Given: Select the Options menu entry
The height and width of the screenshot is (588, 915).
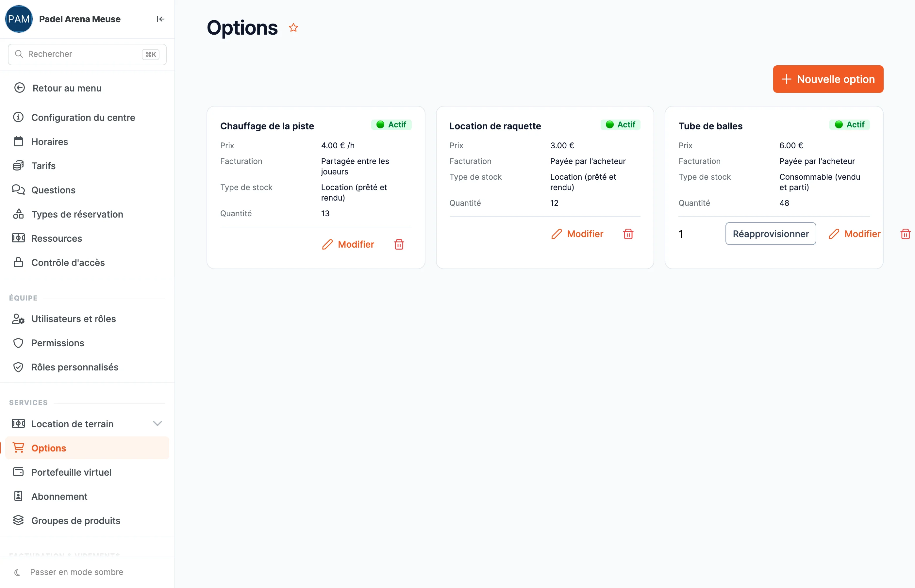Looking at the screenshot, I should pyautogui.click(x=87, y=448).
